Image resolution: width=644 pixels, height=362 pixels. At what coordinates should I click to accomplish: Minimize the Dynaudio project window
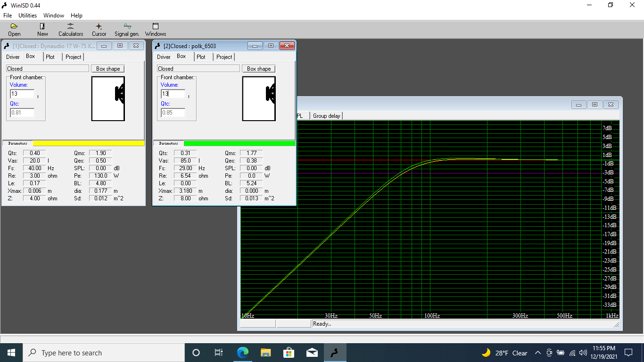105,46
